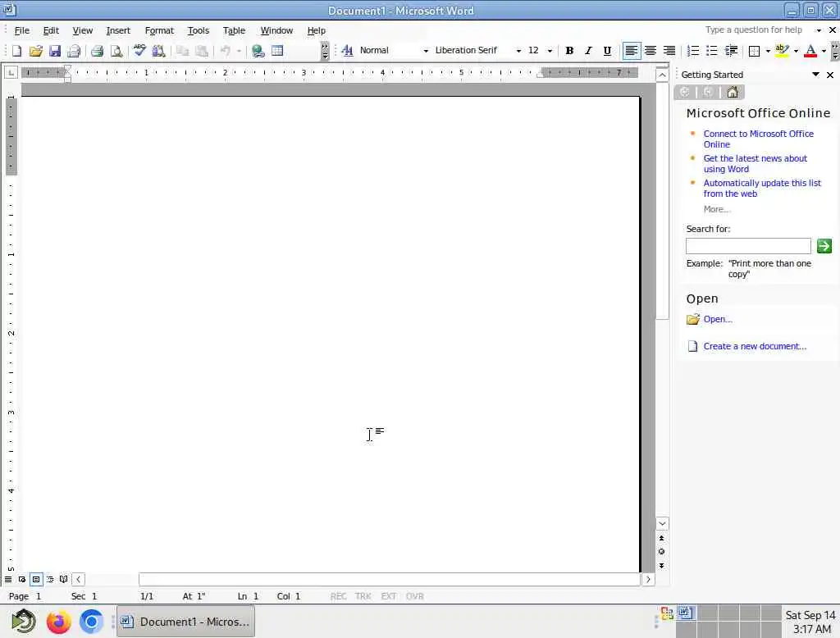Open the Edit menu

tap(51, 30)
